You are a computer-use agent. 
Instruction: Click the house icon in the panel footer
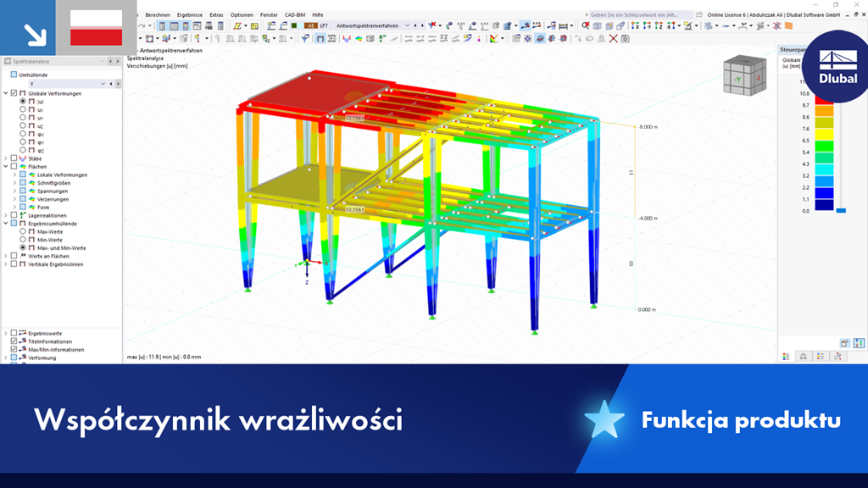point(804,357)
